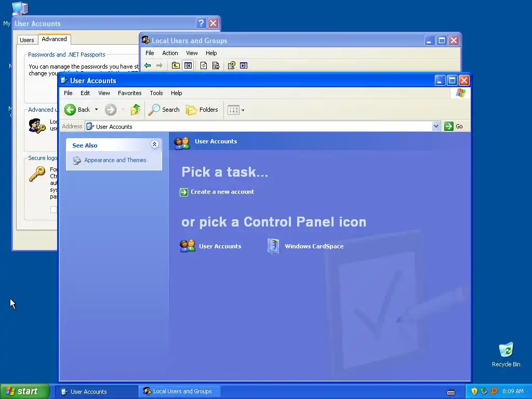Open the Tools menu

[x=156, y=93]
